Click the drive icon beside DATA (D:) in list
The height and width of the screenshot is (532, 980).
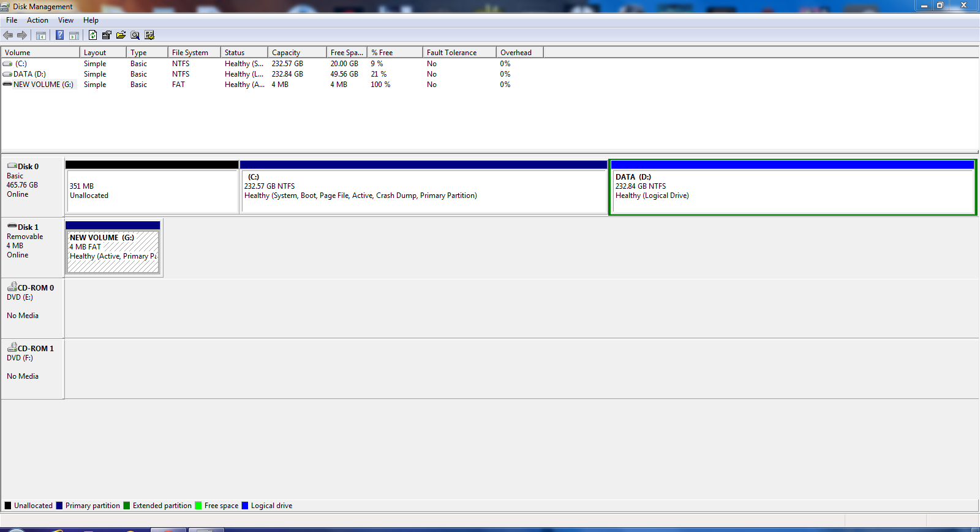(7, 74)
